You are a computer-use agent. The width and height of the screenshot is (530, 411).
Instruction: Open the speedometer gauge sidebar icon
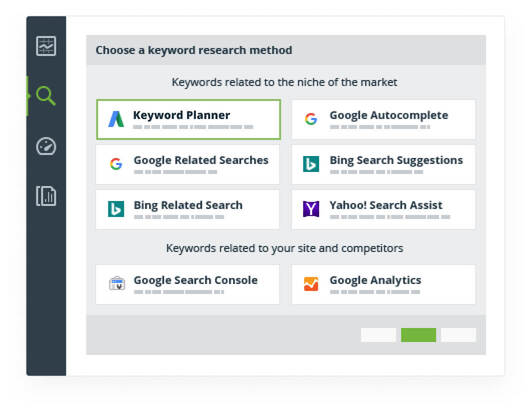(46, 146)
